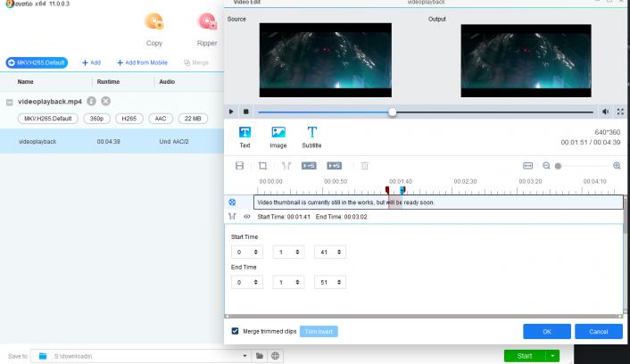This screenshot has height=364, width=630.
Task: Add a Text overlay to the video
Action: pyautogui.click(x=245, y=136)
